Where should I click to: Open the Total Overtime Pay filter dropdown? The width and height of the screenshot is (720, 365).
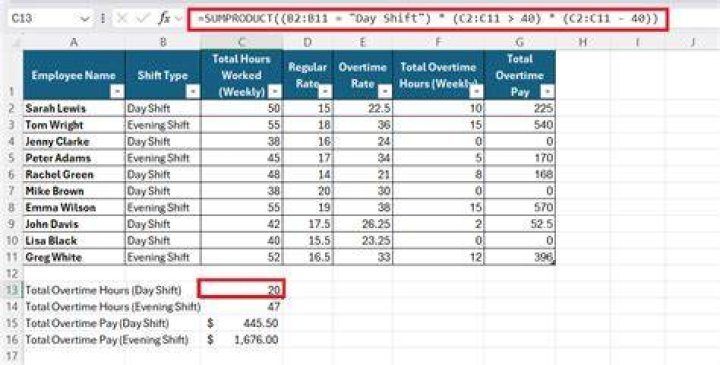(x=547, y=92)
